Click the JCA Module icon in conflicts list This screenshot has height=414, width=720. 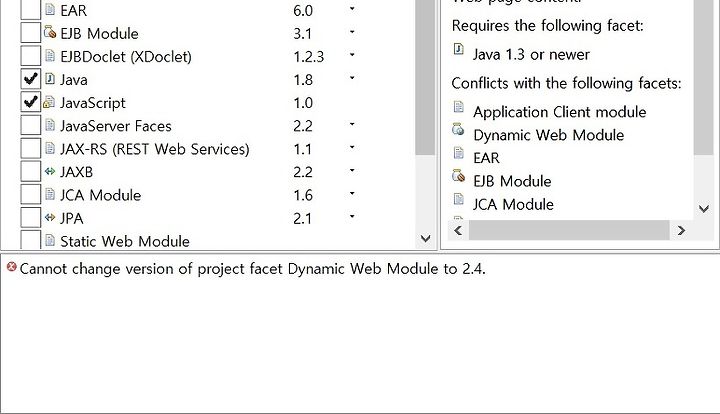click(458, 199)
